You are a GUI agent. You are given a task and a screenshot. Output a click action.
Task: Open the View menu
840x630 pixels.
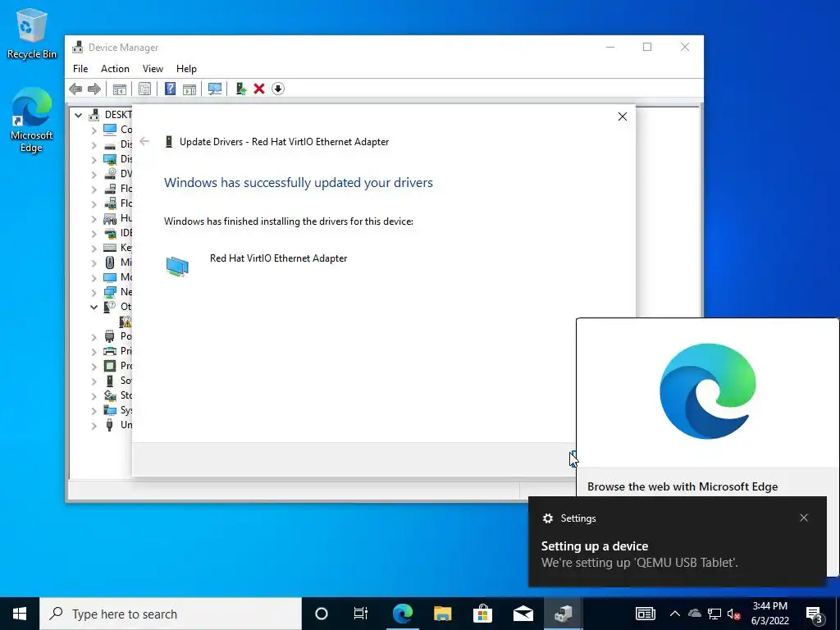pyautogui.click(x=153, y=69)
